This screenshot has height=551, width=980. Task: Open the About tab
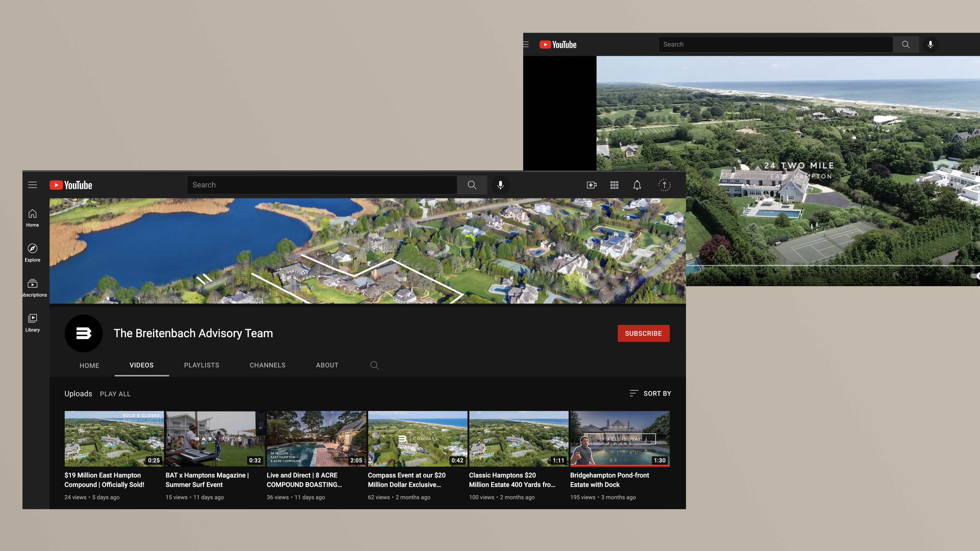click(x=327, y=365)
